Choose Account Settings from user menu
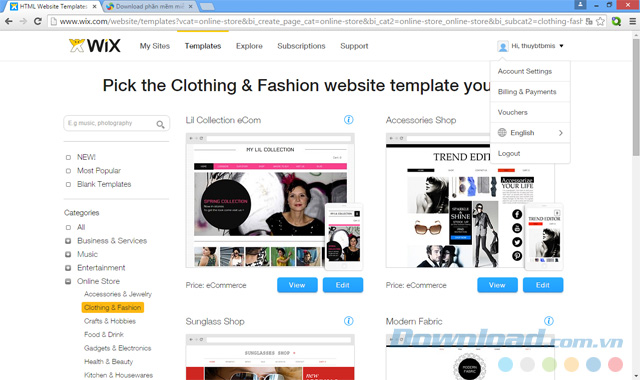The image size is (640, 380). [x=530, y=71]
